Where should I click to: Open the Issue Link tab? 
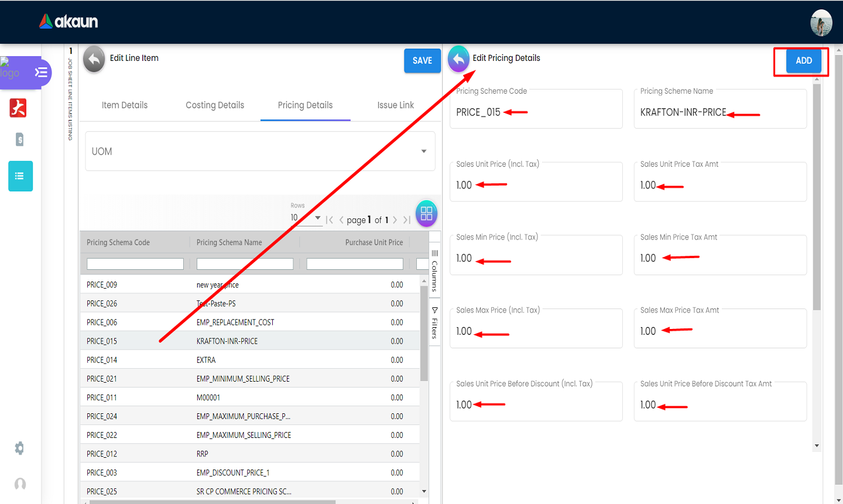pos(396,105)
